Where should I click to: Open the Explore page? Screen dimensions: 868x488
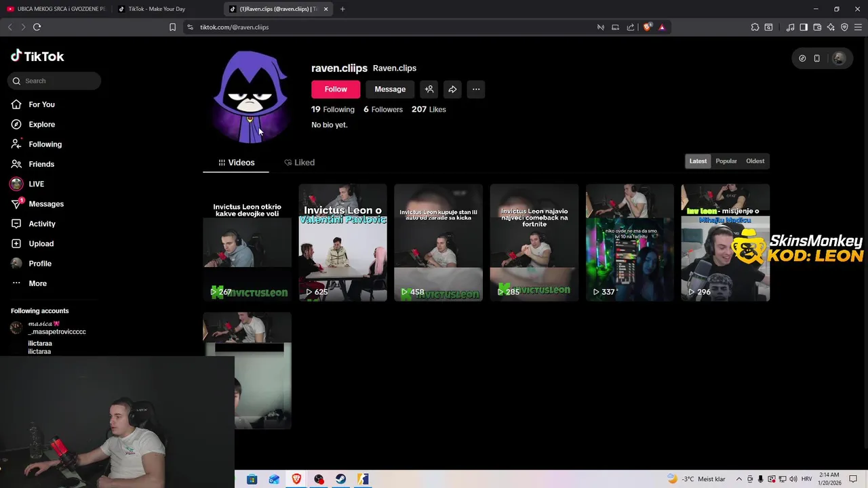pyautogui.click(x=41, y=124)
